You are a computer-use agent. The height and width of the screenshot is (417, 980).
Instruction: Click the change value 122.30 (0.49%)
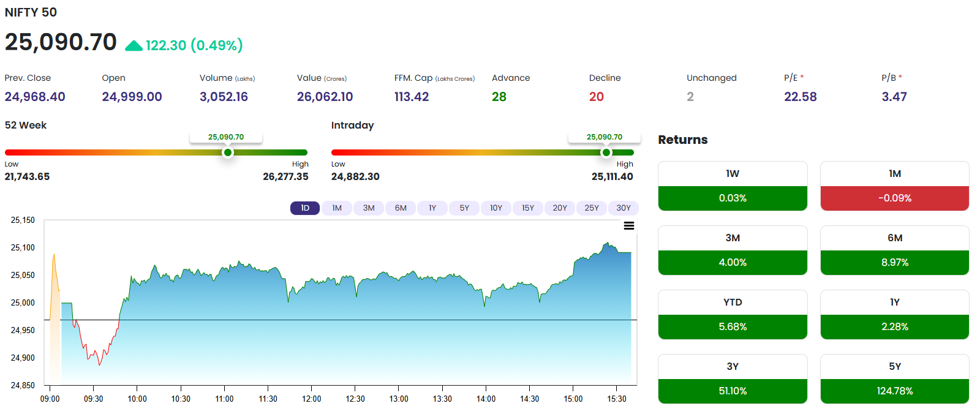pyautogui.click(x=194, y=45)
